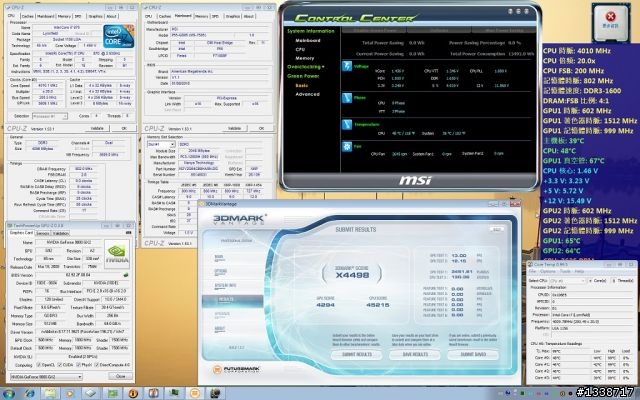640x400 pixels.
Task: Toggle the CUDA checkbox in GPU-Z
Action: click(x=60, y=364)
